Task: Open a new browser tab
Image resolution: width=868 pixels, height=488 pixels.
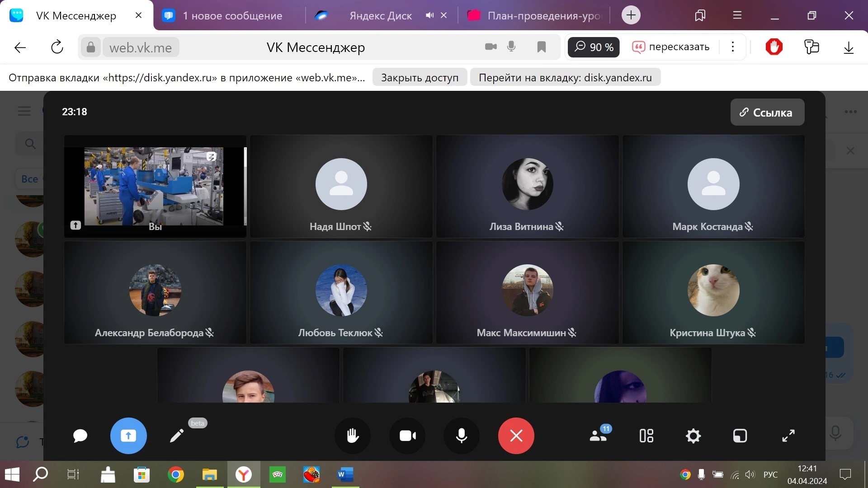Action: [631, 15]
